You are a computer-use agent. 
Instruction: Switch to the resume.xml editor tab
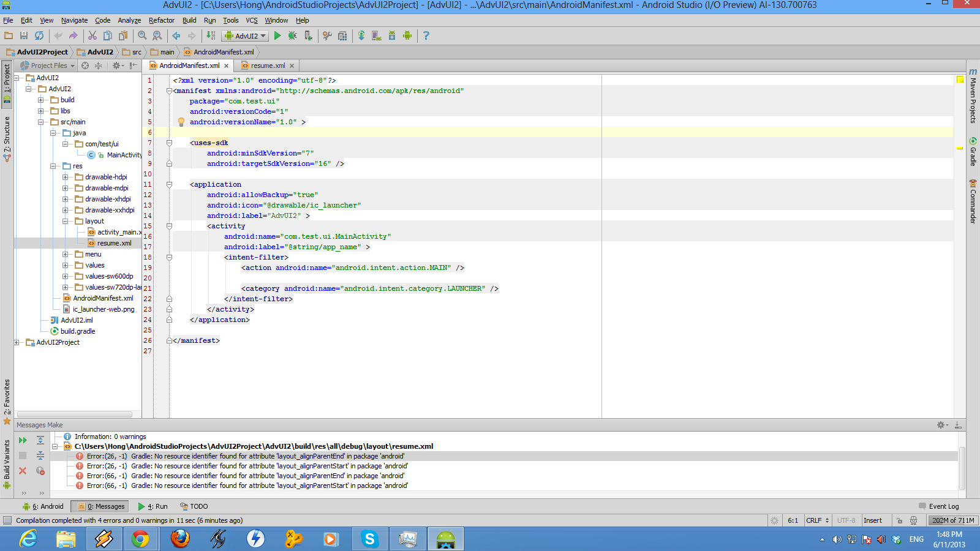(268, 66)
